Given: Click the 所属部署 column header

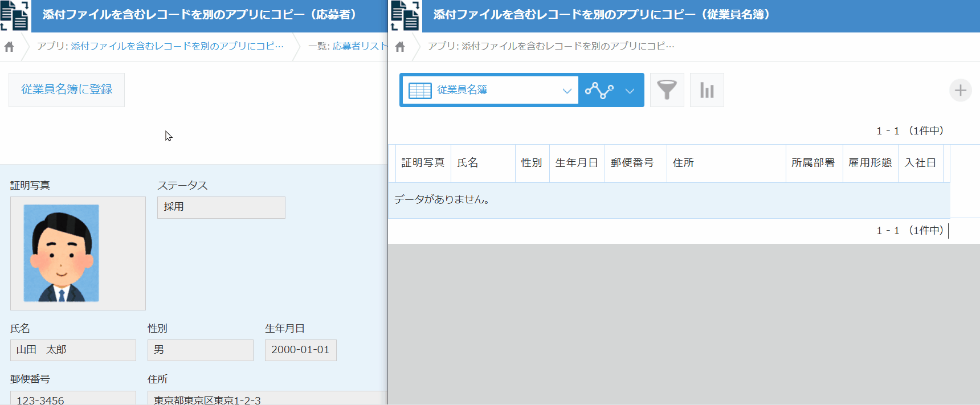Looking at the screenshot, I should coord(813,163).
